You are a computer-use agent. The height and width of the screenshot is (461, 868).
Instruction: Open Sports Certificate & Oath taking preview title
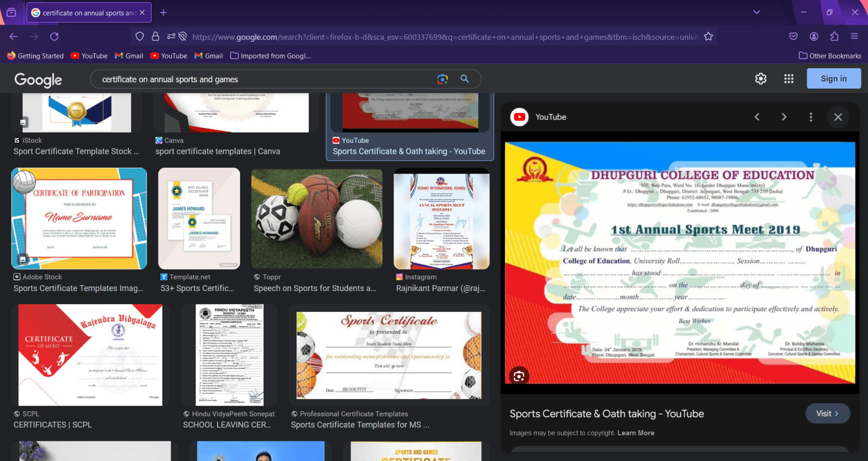coord(607,414)
